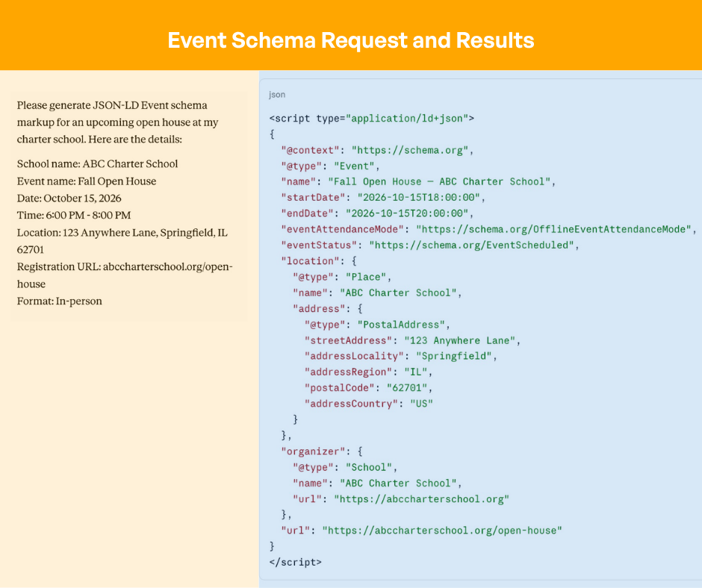
Task: Click the "streetAddress" code line
Action: point(412,340)
